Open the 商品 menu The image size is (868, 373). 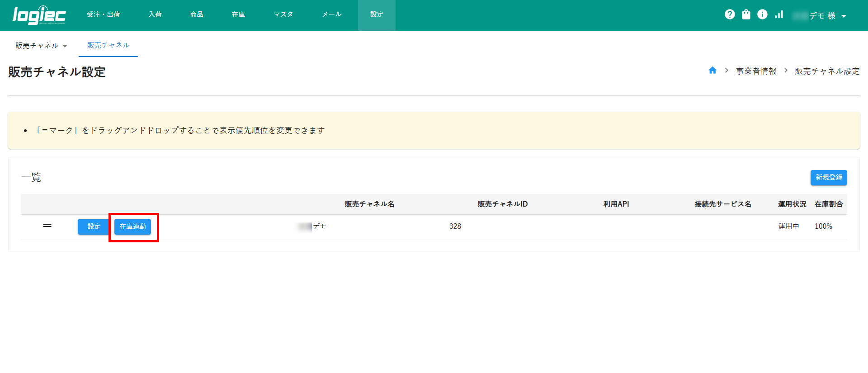coord(197,14)
